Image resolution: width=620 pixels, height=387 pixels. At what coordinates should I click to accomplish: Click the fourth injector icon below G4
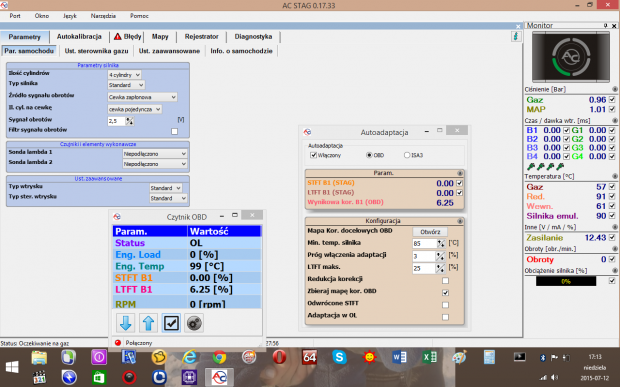(560, 167)
